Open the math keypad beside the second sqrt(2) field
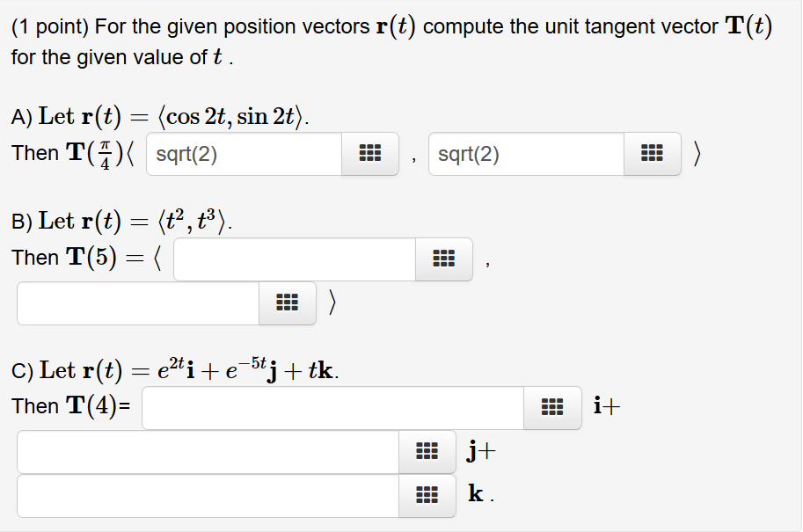 (x=652, y=153)
